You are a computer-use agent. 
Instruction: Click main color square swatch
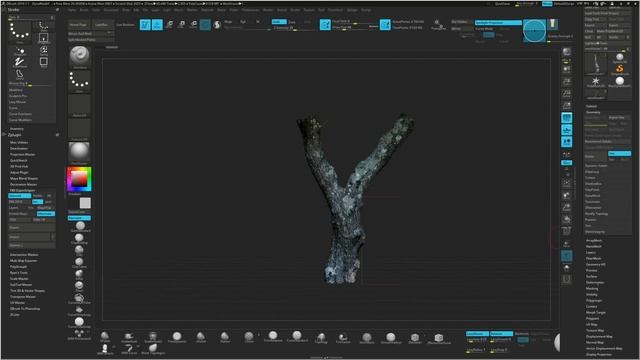pos(85,203)
